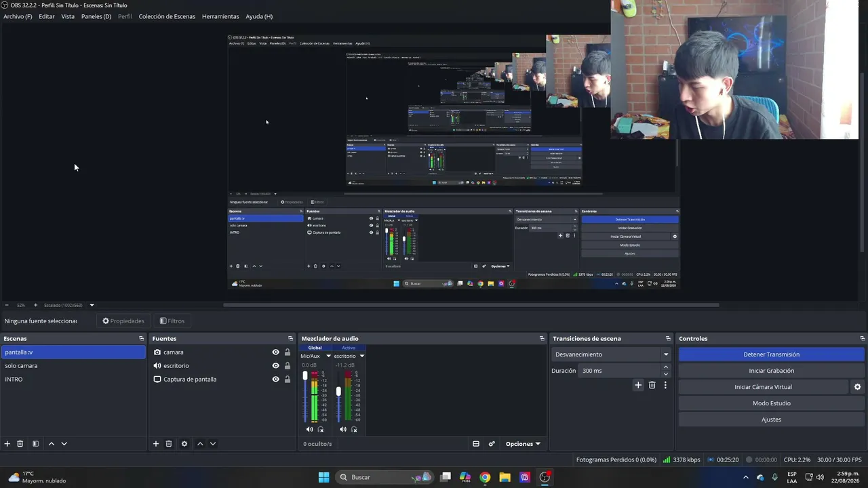This screenshot has height=488, width=868.
Task: Select the INTRO scene
Action: pyautogui.click(x=73, y=380)
